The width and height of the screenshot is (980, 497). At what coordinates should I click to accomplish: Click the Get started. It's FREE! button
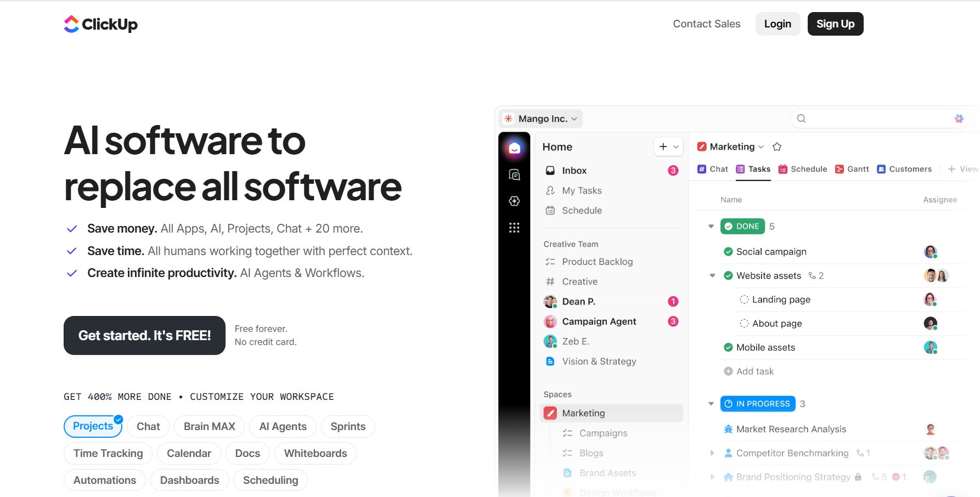click(x=144, y=335)
